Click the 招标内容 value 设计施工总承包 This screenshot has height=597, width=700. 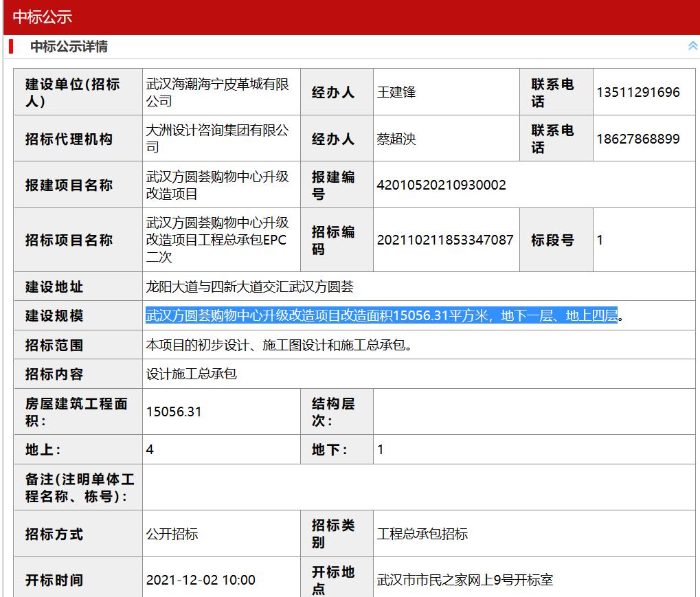click(x=191, y=374)
